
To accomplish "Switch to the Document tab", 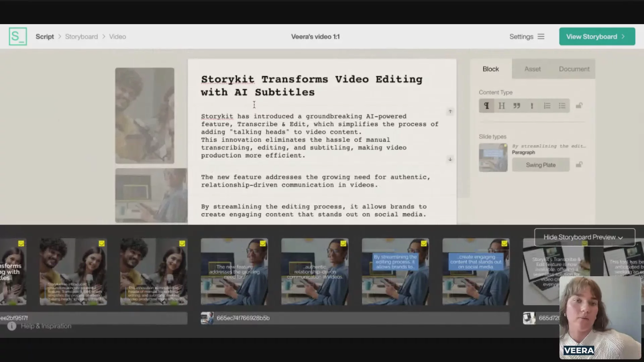I will (574, 69).
